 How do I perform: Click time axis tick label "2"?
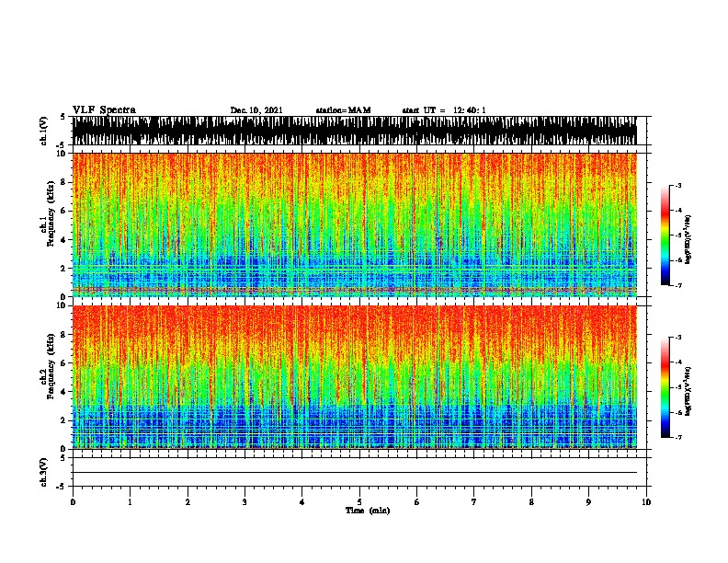click(x=188, y=502)
